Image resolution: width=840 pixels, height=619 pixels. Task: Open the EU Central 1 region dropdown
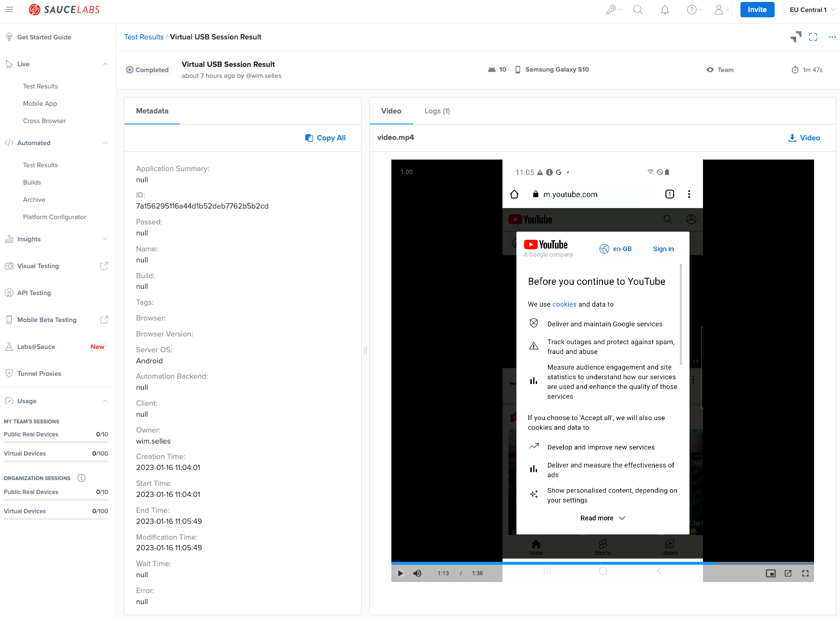(x=812, y=10)
